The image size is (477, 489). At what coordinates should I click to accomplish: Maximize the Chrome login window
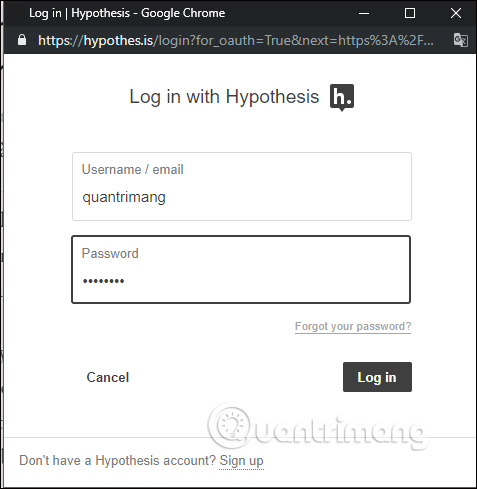[410, 13]
